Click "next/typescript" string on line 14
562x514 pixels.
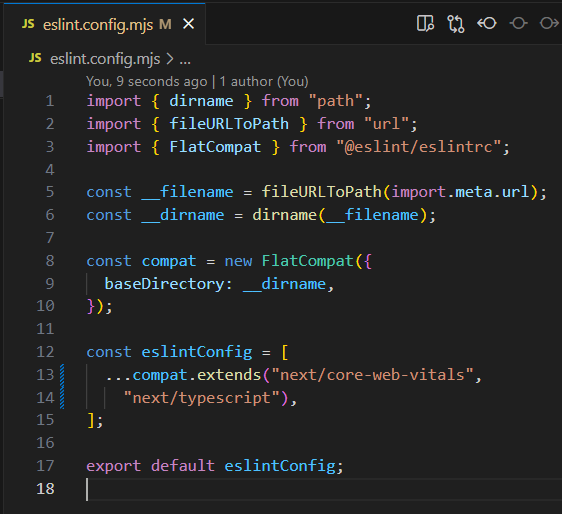click(201, 398)
